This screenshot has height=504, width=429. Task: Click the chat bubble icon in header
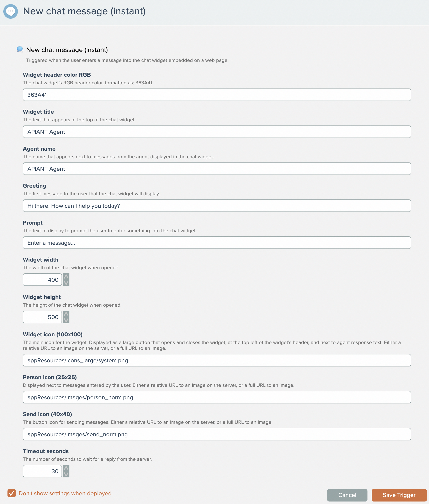(10, 11)
